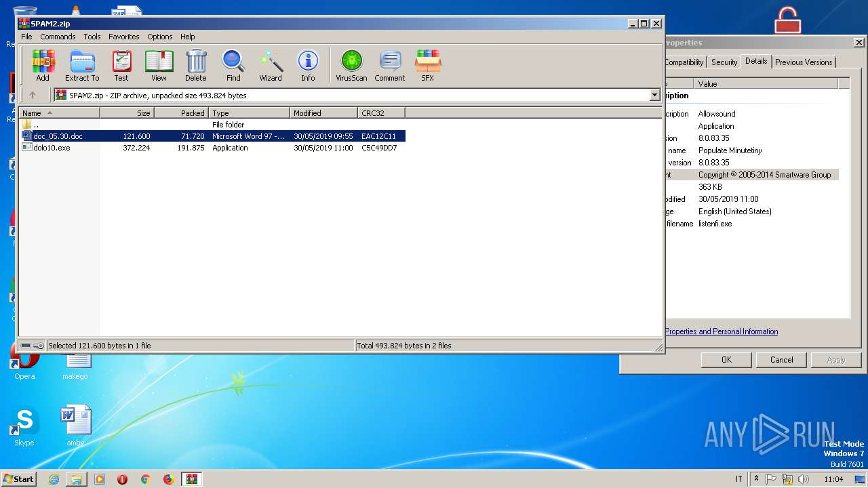
Task: Open the File menu
Action: [26, 37]
